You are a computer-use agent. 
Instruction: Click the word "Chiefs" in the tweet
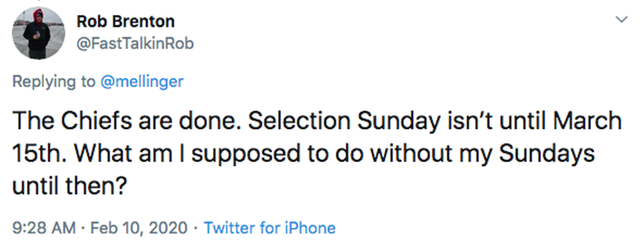93,121
